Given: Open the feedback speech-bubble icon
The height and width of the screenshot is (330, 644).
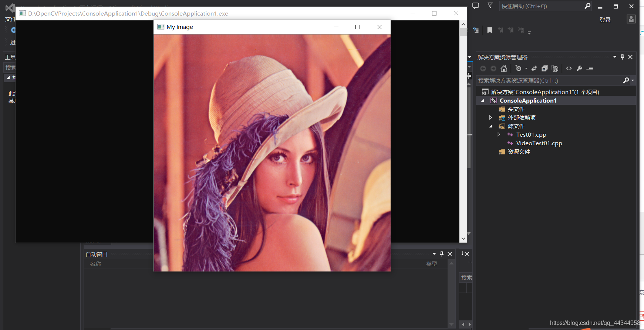Looking at the screenshot, I should [x=476, y=6].
